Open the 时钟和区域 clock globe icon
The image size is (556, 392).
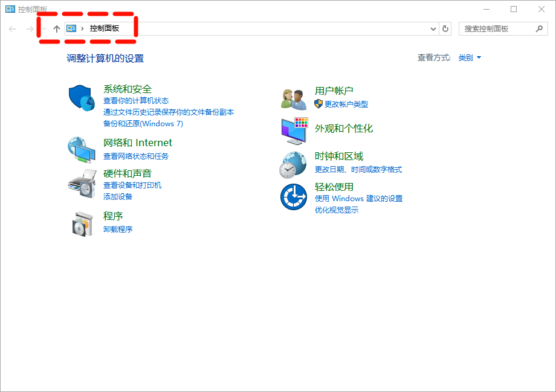(293, 165)
